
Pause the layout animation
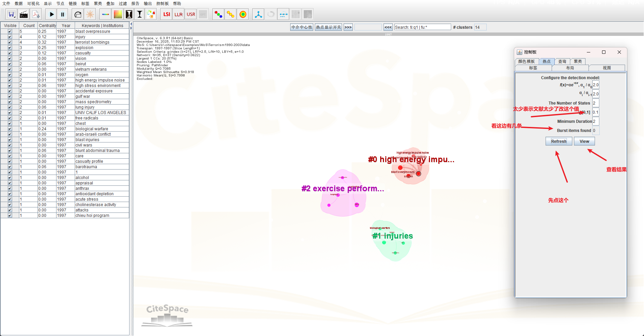(63, 15)
